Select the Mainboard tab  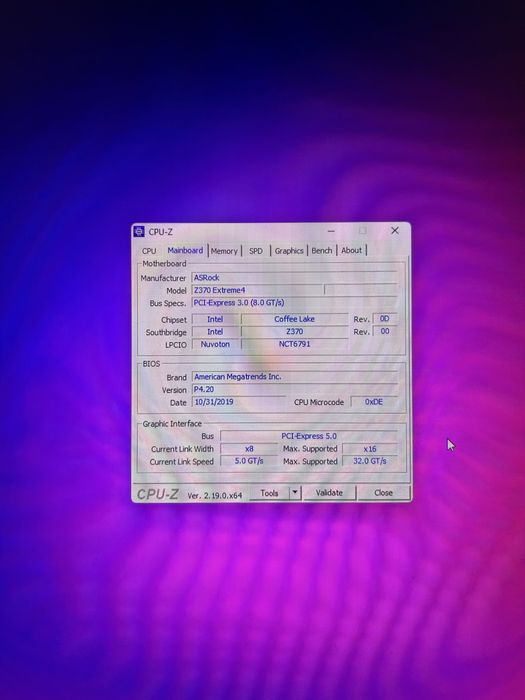(185, 250)
